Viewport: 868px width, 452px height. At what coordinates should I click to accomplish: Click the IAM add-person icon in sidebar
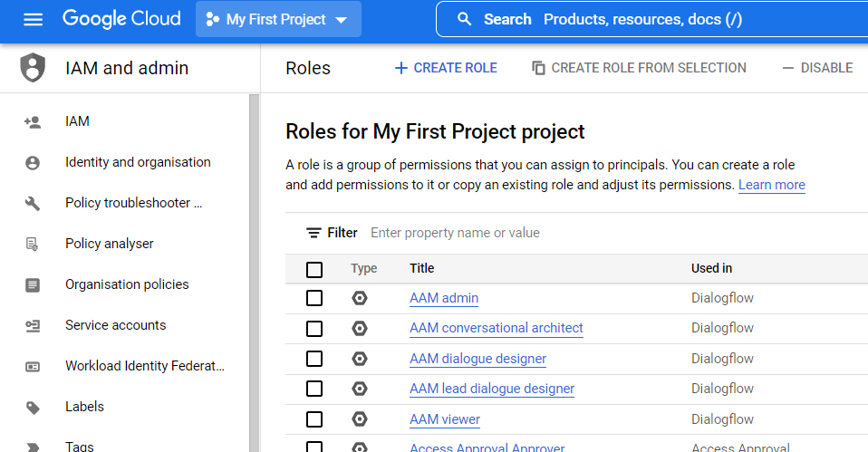(33, 121)
